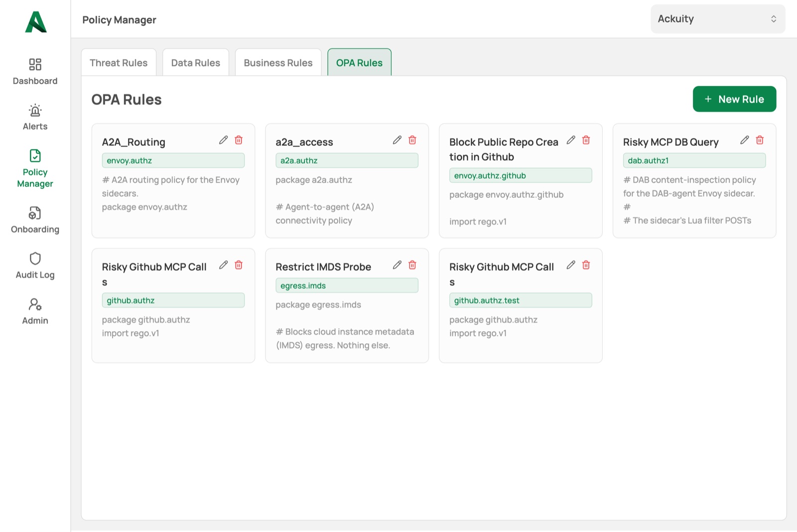This screenshot has height=532, width=797.
Task: Open the Dashboard sidebar icon
Action: tap(35, 64)
